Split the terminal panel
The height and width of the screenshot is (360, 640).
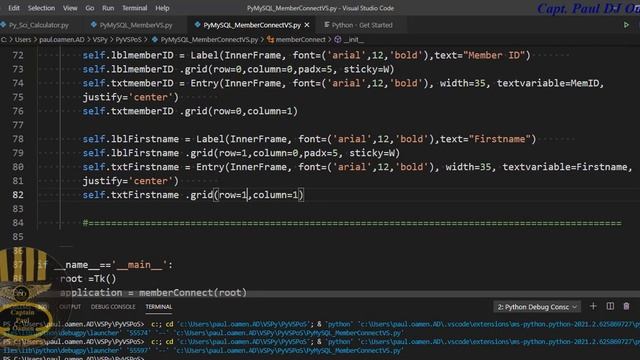(610, 307)
